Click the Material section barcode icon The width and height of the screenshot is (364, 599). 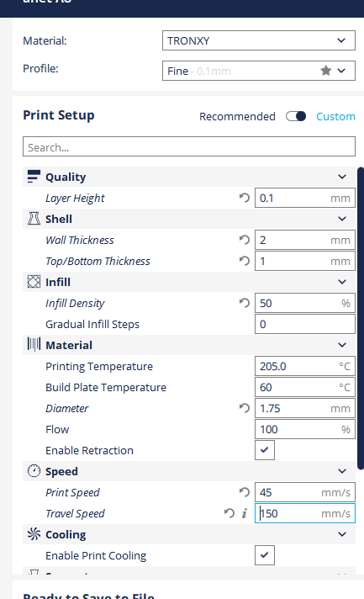[x=34, y=345]
